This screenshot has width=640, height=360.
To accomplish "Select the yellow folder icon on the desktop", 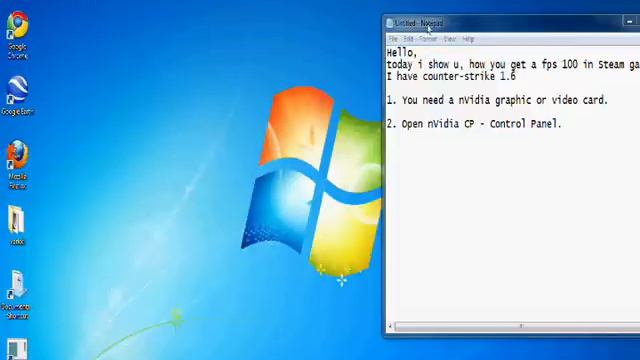I will [17, 225].
